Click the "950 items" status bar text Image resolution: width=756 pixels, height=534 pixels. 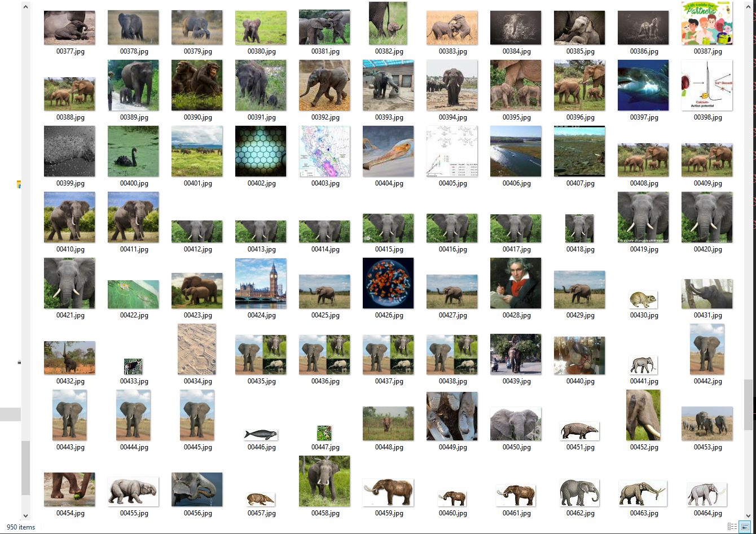pyautogui.click(x=21, y=527)
